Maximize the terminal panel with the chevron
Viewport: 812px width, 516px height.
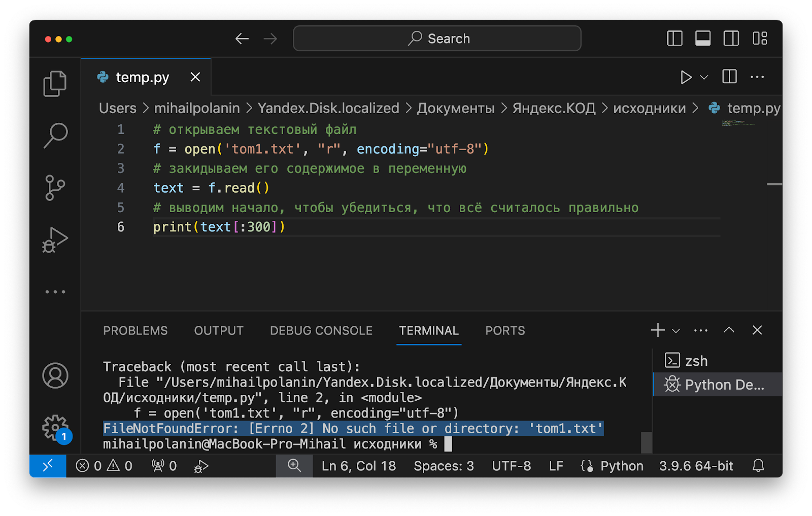click(x=729, y=330)
